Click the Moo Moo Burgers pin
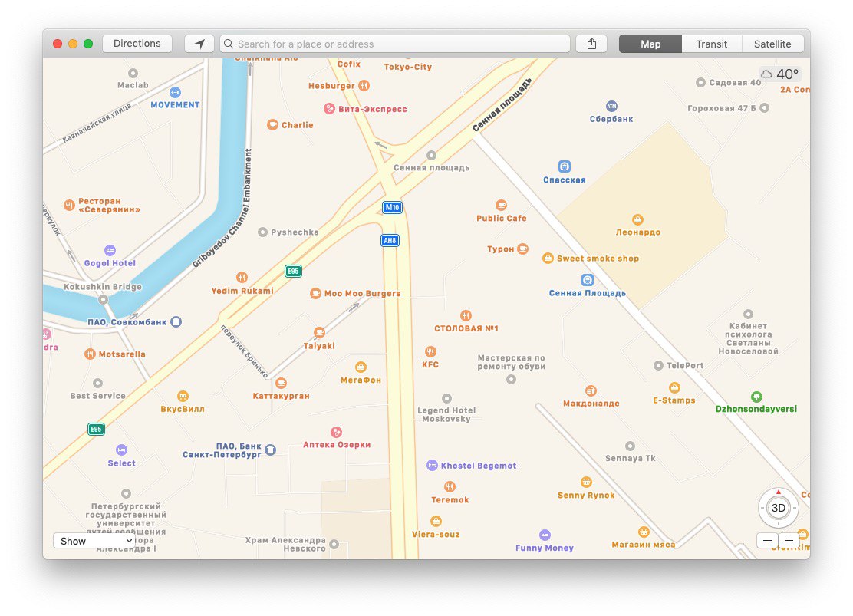Screen dimensions: 853x616 [x=315, y=293]
